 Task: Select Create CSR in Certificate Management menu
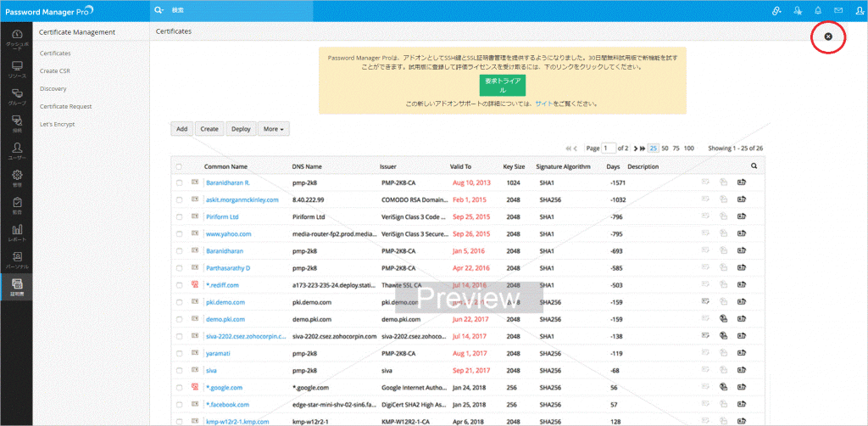[55, 70]
